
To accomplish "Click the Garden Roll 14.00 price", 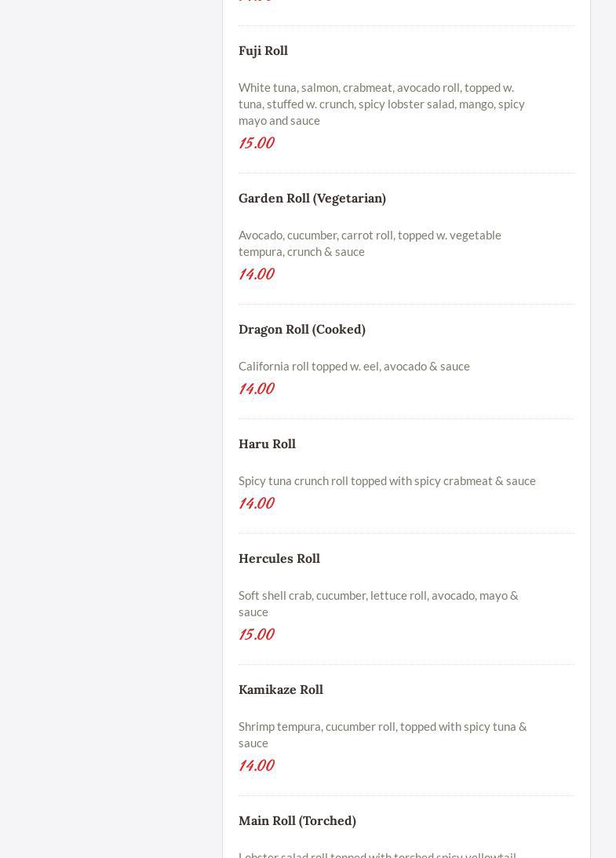I will pos(256,274).
